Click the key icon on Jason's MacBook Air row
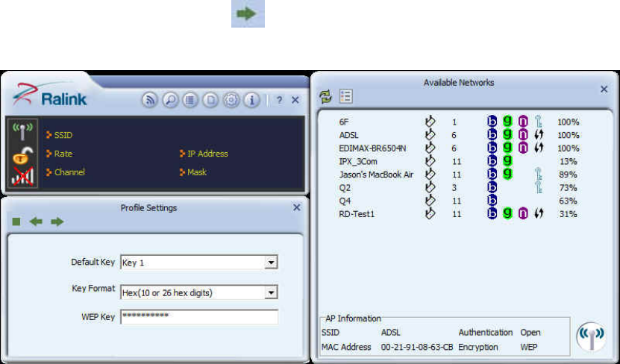 pyautogui.click(x=538, y=175)
